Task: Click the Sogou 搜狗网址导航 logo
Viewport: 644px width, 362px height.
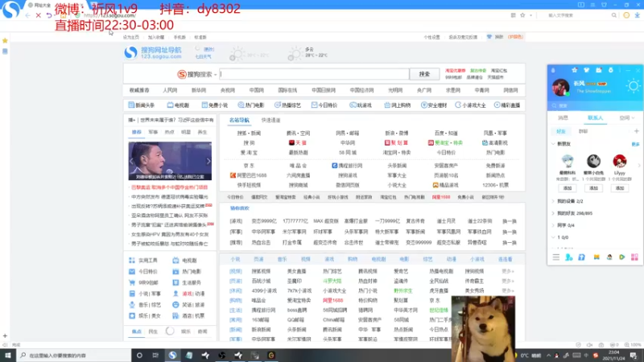Action: 153,52
